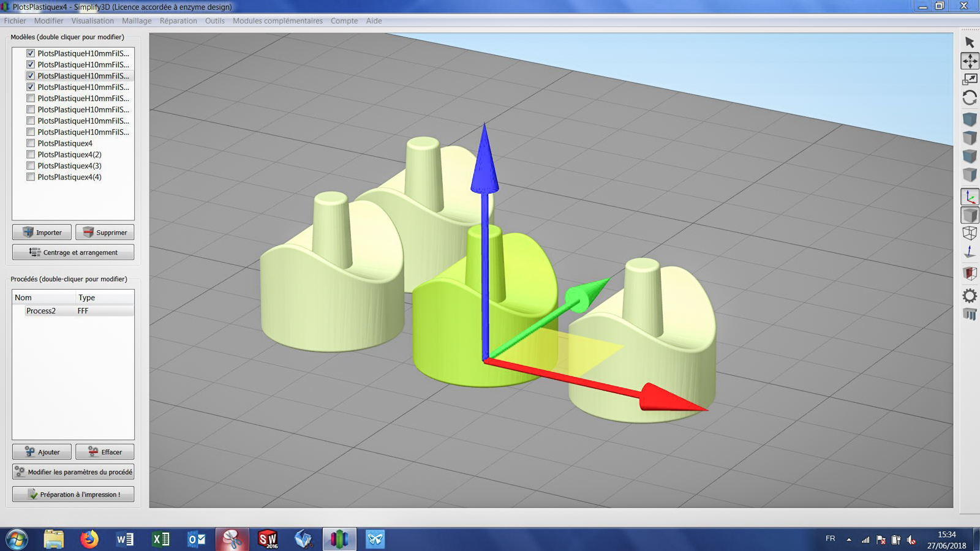This screenshot has height=551, width=980.
Task: Launch Firefox from the taskbar
Action: pos(89,539)
